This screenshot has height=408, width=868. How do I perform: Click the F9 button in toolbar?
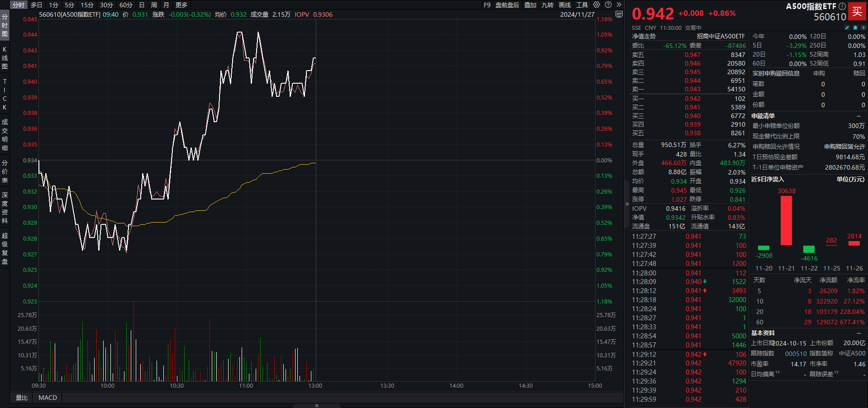[487, 5]
